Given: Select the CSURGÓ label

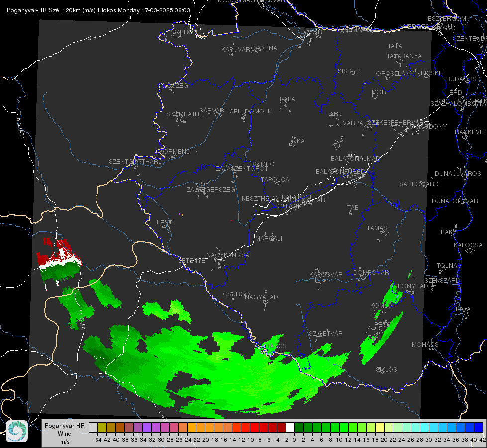Looking at the screenshot, I should click(236, 294).
